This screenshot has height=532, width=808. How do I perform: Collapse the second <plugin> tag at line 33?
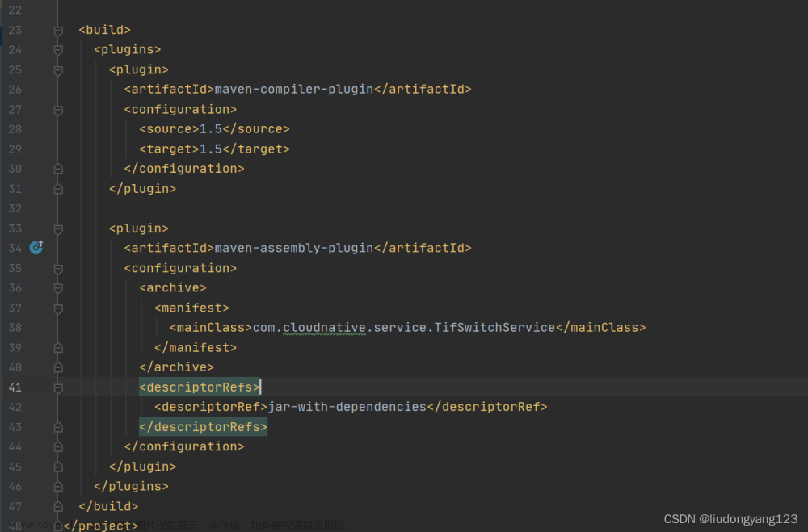(x=58, y=228)
